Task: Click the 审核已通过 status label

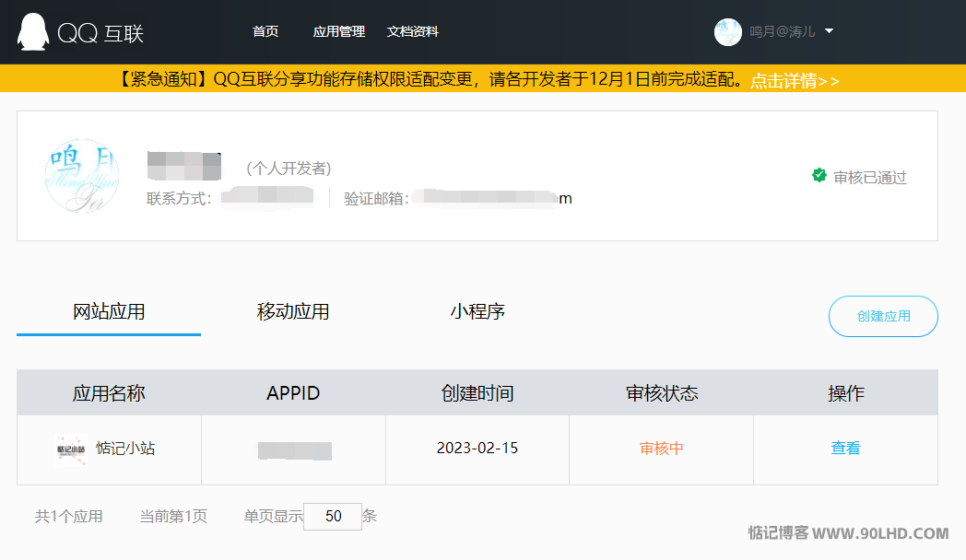Action: pos(870,177)
